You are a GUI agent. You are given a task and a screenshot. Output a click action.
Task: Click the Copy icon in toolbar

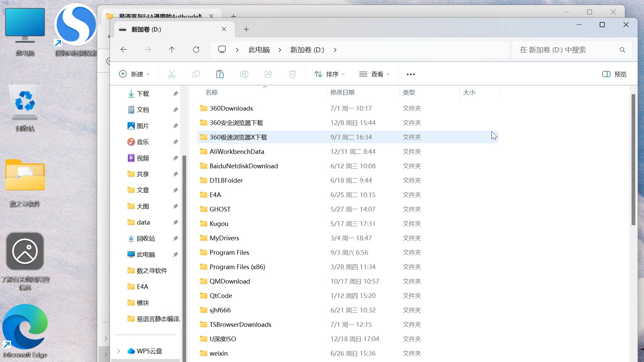point(196,74)
